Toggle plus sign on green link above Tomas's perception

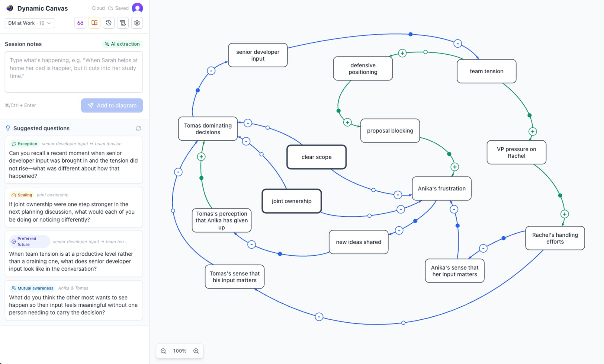pos(201,157)
